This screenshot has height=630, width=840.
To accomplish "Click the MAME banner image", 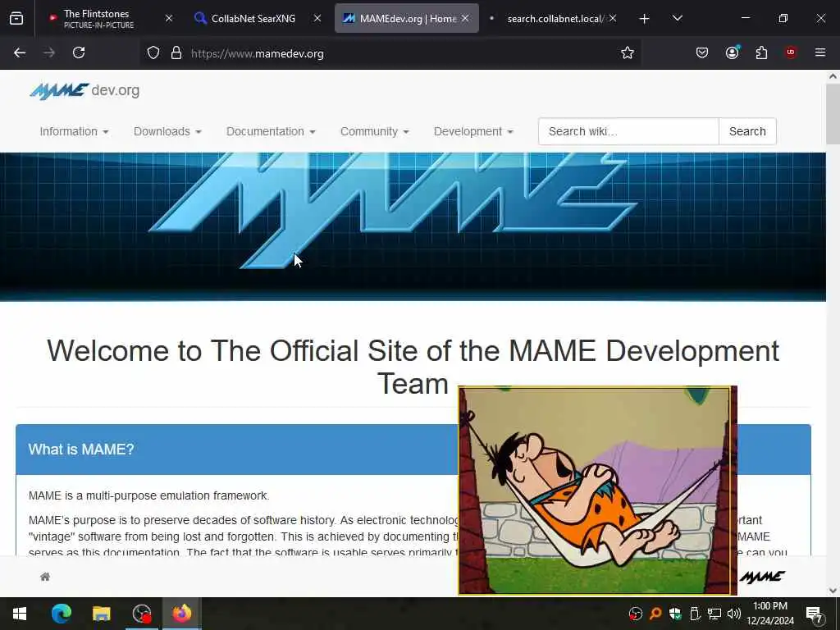I will [x=413, y=226].
